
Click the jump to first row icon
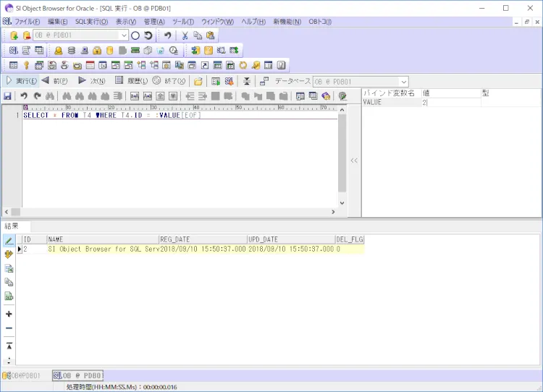click(9, 346)
